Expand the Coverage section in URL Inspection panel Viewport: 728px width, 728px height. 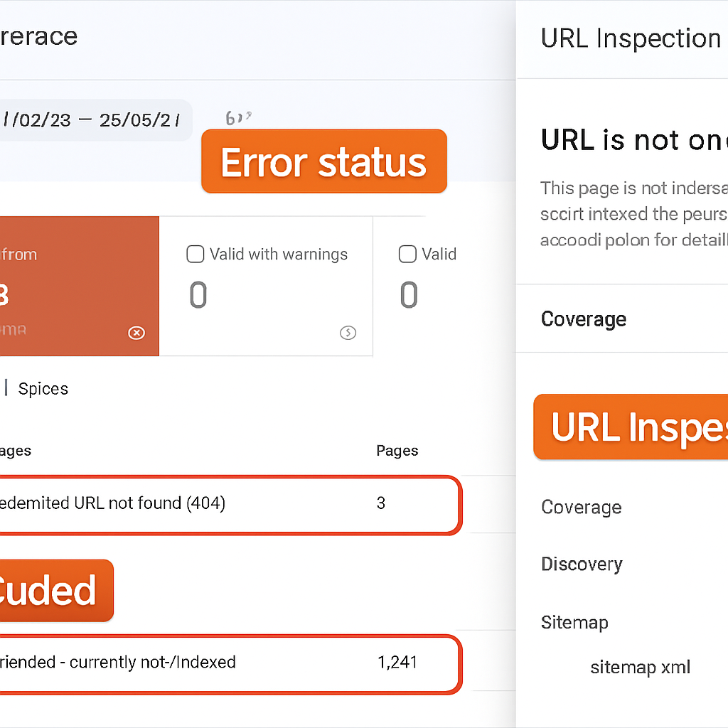click(x=583, y=319)
